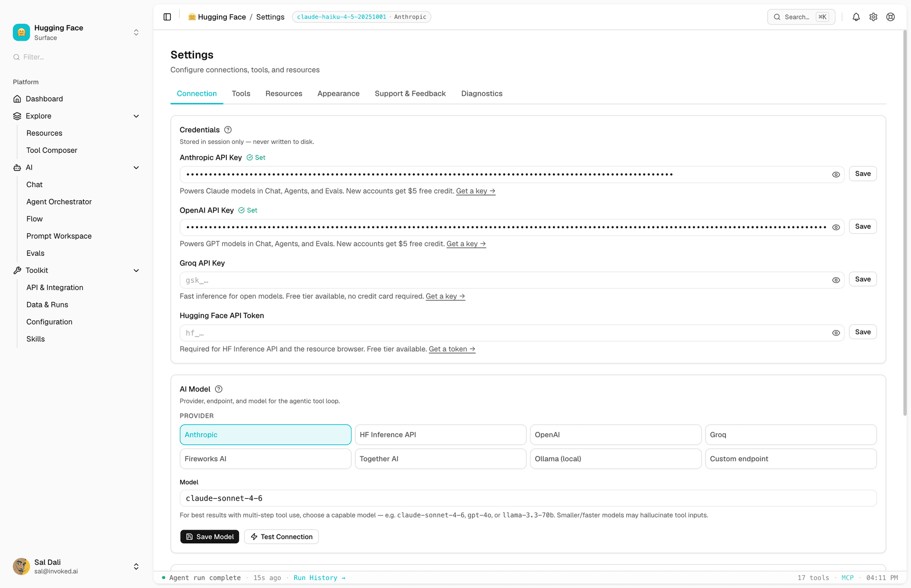
Task: Click the claude-haiku model badge
Action: click(x=361, y=17)
